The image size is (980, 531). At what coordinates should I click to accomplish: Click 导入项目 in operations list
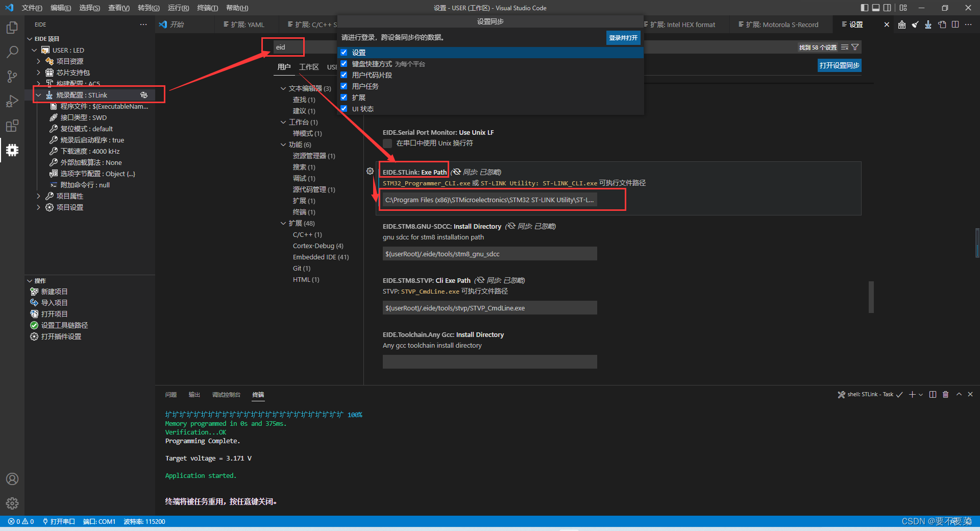54,303
